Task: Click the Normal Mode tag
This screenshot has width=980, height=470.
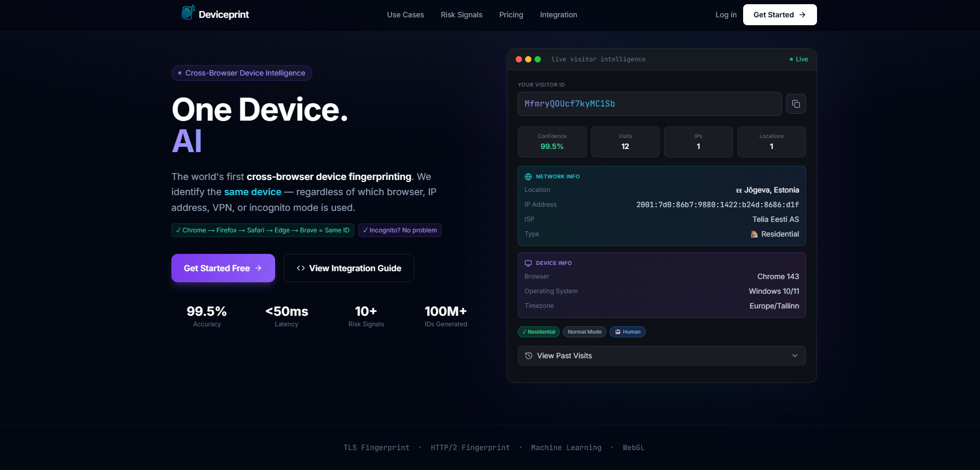Action: tap(585, 332)
